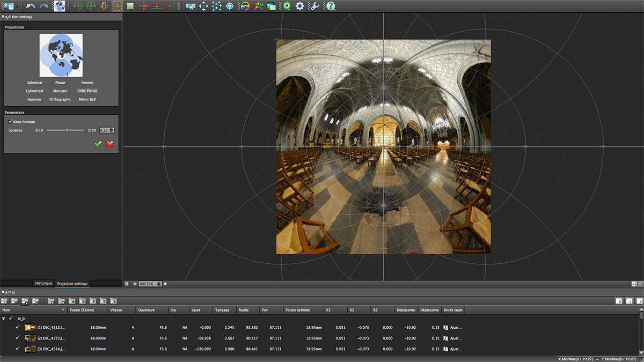Click the zoom-in plus button below viewer
The height and width of the screenshot is (362, 644).
(165, 284)
